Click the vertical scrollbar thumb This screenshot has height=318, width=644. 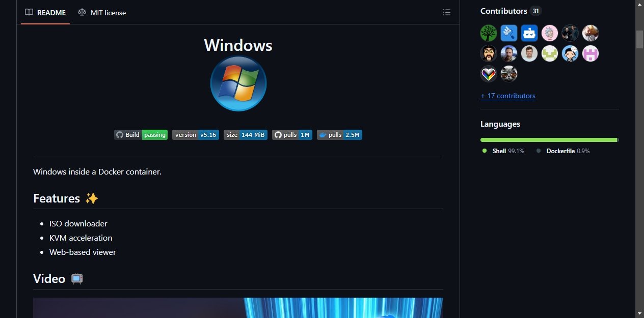(639, 39)
